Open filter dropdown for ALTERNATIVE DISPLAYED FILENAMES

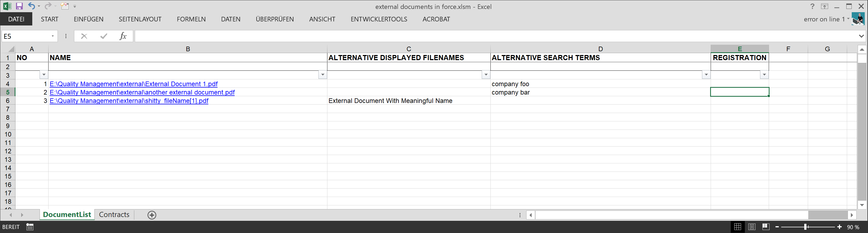click(x=486, y=75)
